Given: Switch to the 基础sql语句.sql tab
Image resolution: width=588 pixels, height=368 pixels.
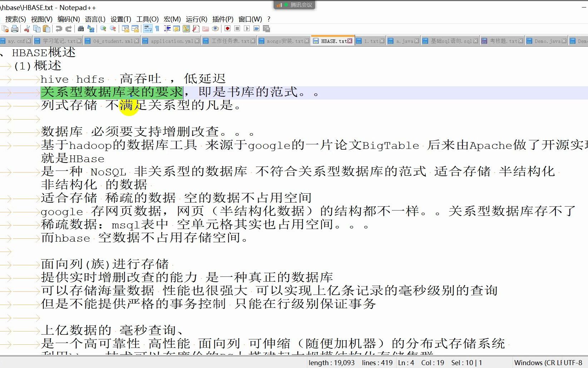Looking at the screenshot, I should tap(451, 41).
